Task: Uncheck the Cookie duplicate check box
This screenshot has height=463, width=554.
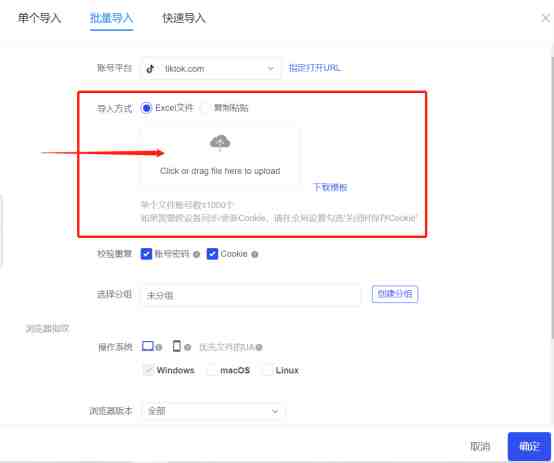Action: pyautogui.click(x=212, y=254)
